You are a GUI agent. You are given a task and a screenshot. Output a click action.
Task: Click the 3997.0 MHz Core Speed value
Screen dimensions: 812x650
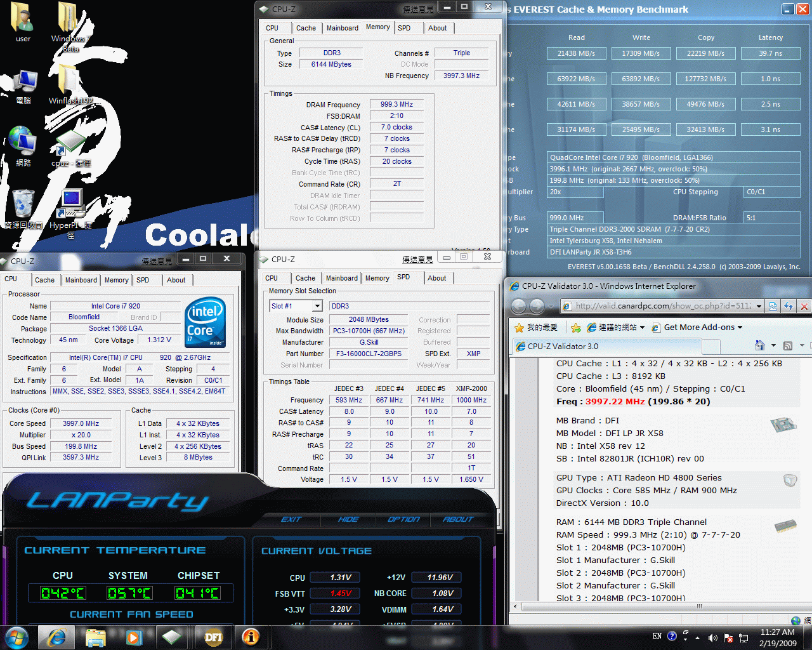[81, 423]
